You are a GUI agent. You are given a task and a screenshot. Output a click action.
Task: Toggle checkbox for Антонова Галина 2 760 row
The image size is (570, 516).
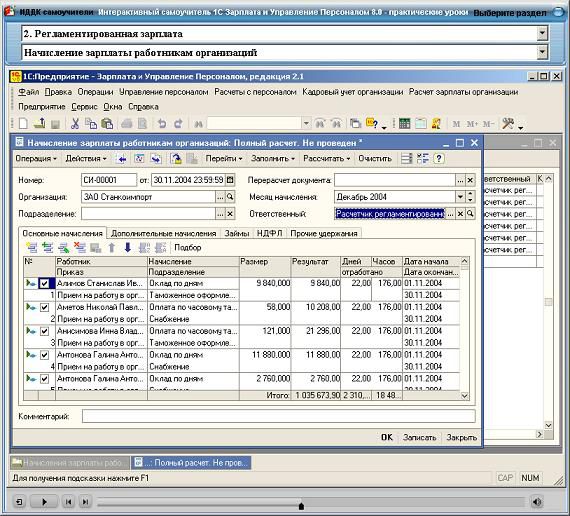coord(44,379)
